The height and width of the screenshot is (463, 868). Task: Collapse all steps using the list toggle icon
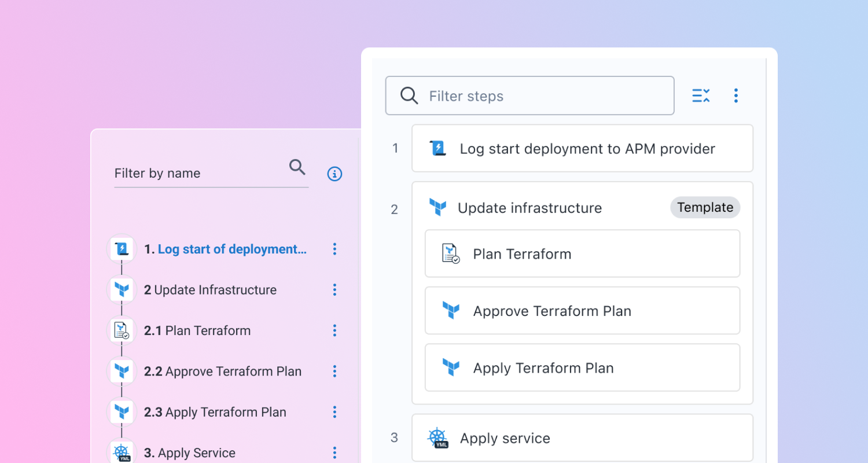click(x=701, y=95)
